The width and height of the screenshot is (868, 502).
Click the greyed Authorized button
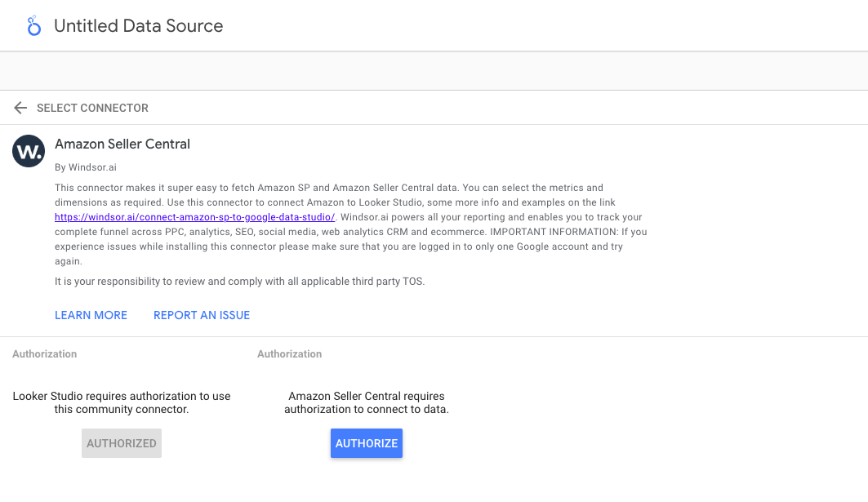coord(122,443)
